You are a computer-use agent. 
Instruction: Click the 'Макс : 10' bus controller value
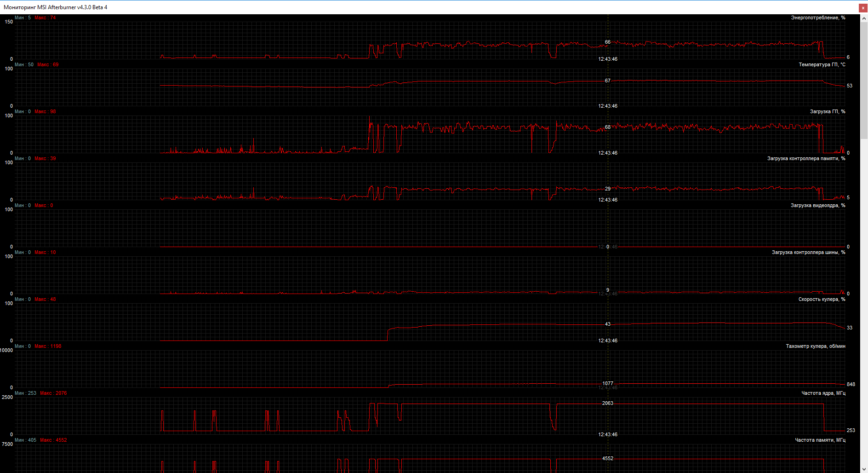(45, 252)
